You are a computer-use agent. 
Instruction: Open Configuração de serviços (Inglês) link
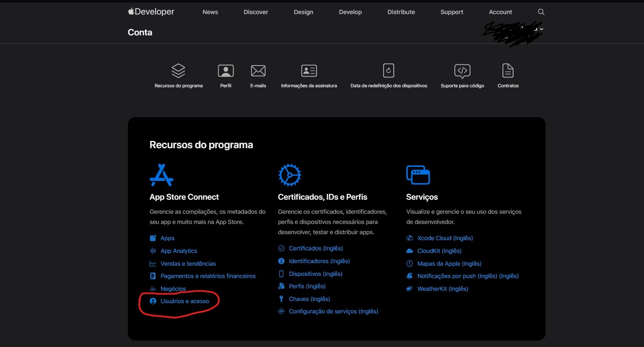[x=333, y=311]
